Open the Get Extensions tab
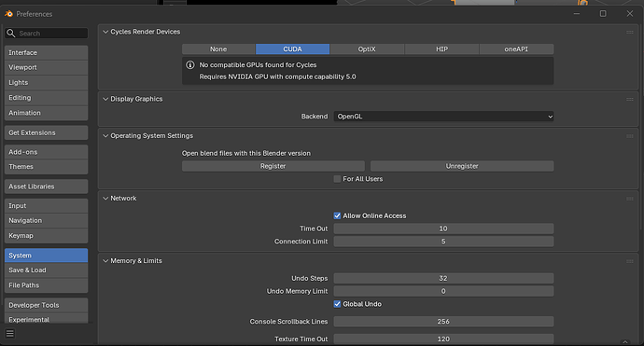The height and width of the screenshot is (346, 644). [46, 133]
